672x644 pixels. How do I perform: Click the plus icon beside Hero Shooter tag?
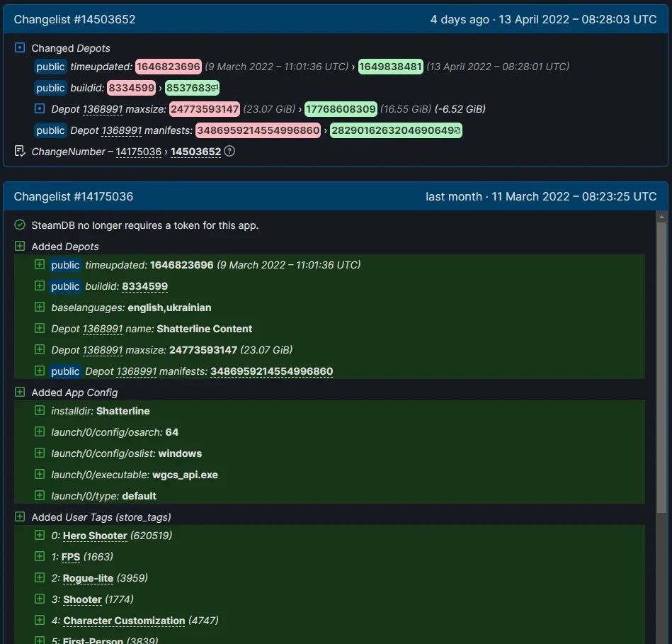[40, 536]
